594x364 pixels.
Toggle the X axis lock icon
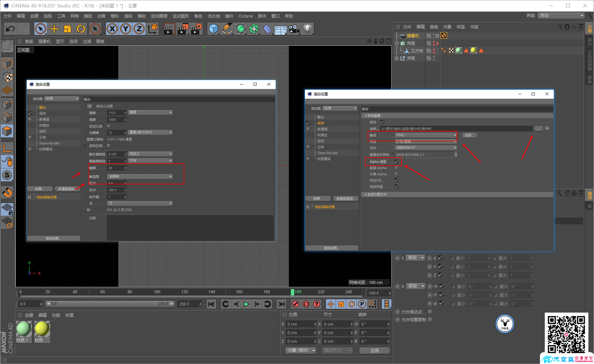point(112,29)
